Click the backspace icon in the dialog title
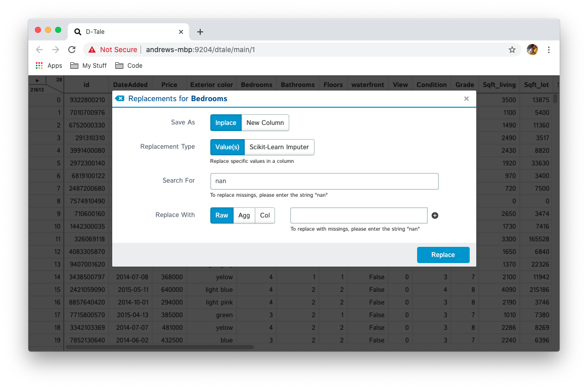This screenshot has height=389, width=588. 120,98
